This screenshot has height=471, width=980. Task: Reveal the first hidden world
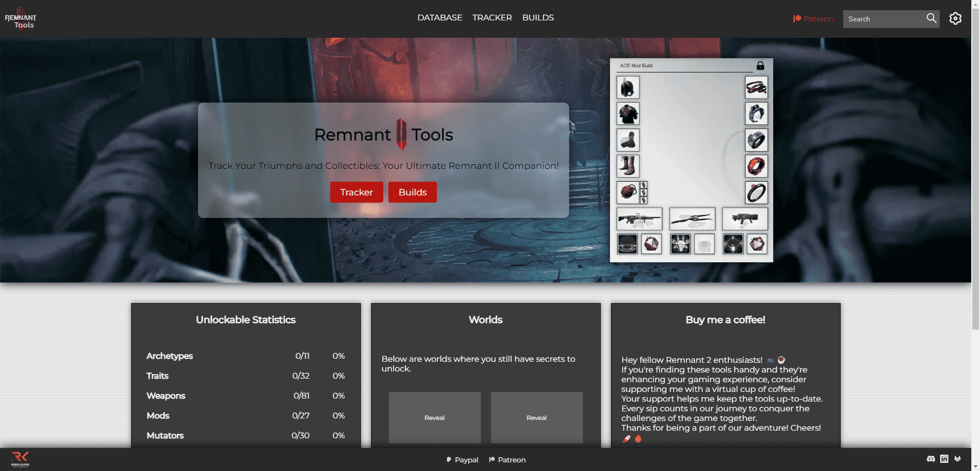[434, 417]
